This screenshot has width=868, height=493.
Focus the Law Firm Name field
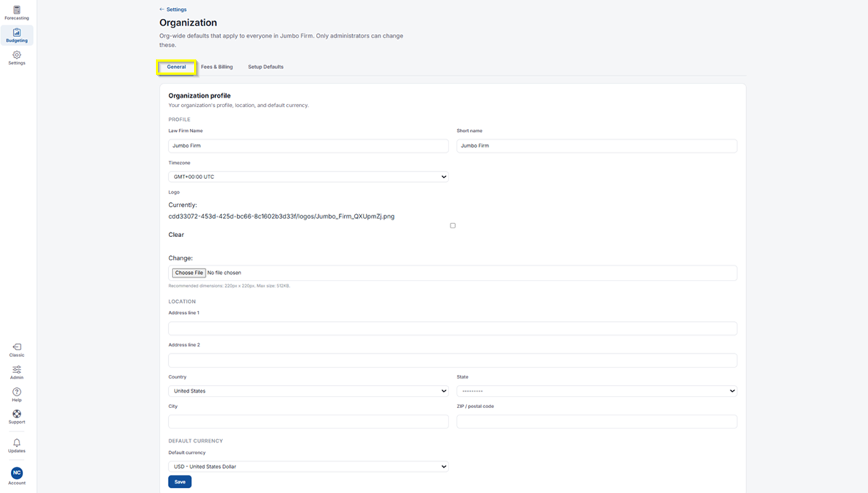coord(309,146)
